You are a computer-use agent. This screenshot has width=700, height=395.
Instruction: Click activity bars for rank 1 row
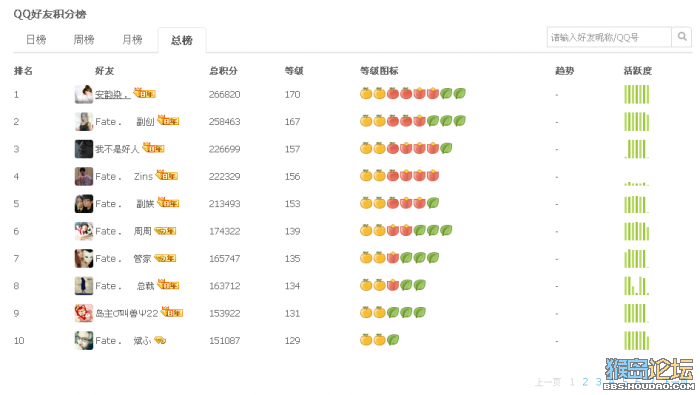637,94
